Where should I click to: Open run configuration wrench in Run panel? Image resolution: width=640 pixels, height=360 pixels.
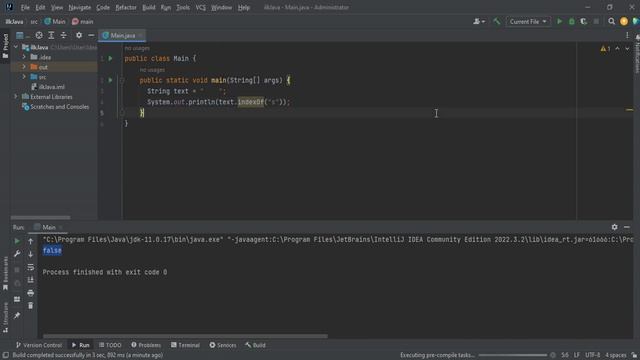point(17,254)
